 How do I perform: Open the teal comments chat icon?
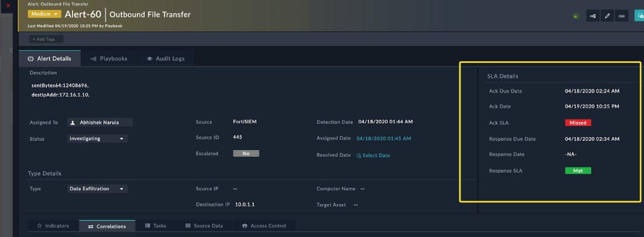click(x=639, y=15)
